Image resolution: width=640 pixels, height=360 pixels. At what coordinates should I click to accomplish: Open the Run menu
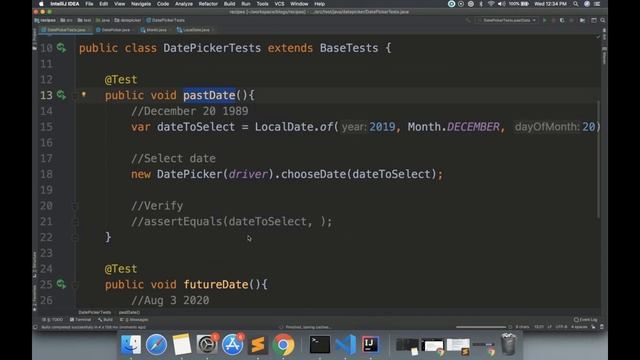pyautogui.click(x=246, y=4)
